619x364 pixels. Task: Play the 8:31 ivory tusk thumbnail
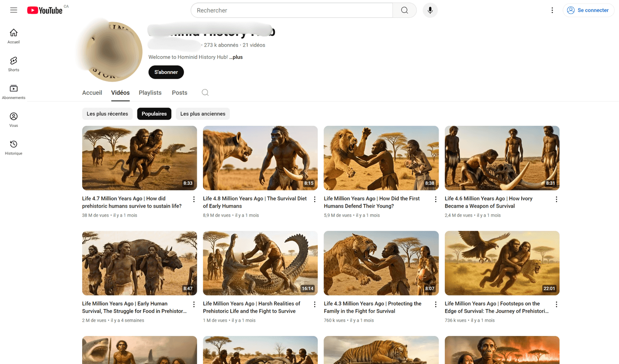point(502,158)
